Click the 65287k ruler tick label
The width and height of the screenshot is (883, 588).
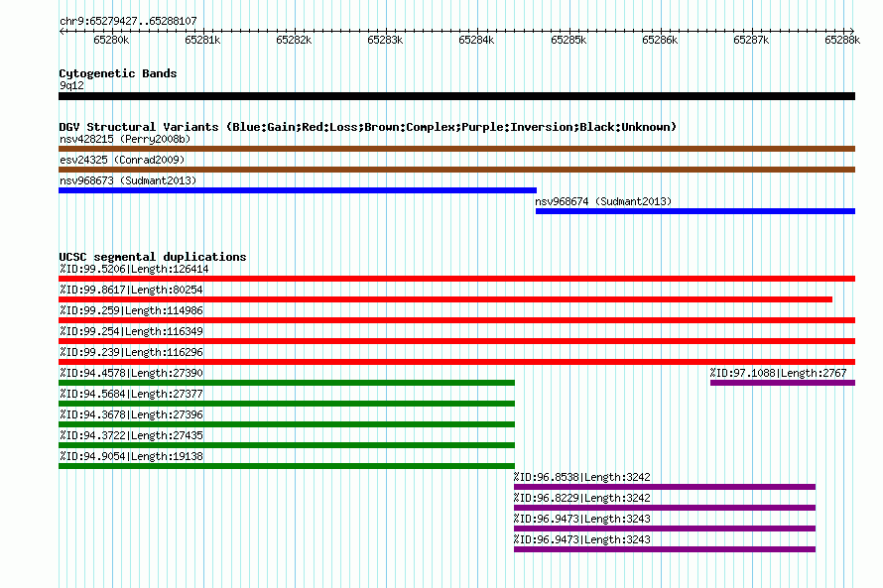click(751, 40)
